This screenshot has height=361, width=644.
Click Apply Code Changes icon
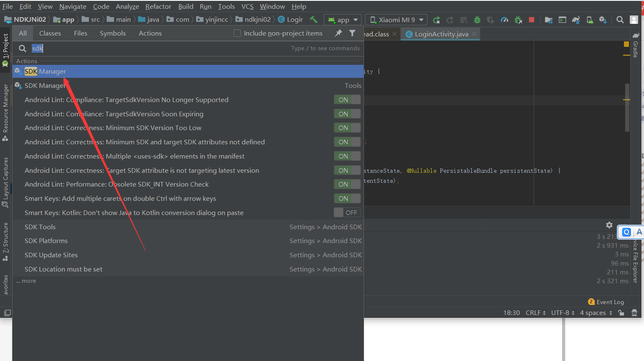(463, 20)
